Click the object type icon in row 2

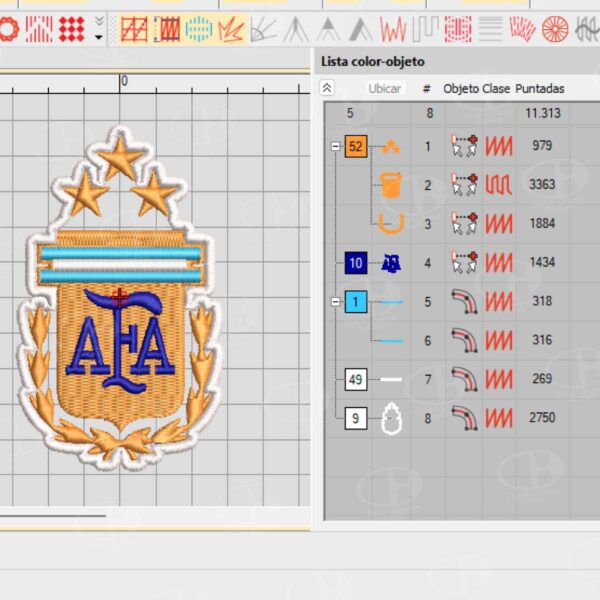tap(464, 185)
